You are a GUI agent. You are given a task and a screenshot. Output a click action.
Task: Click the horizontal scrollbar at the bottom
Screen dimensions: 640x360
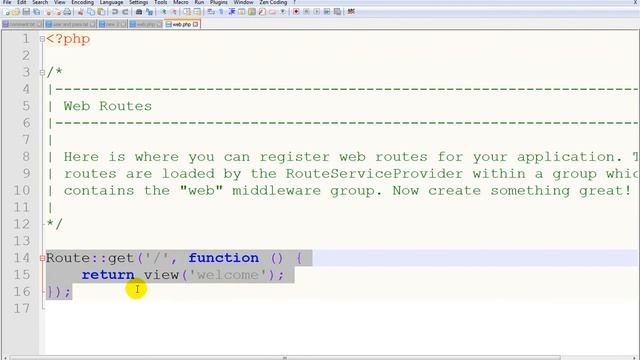point(284,358)
